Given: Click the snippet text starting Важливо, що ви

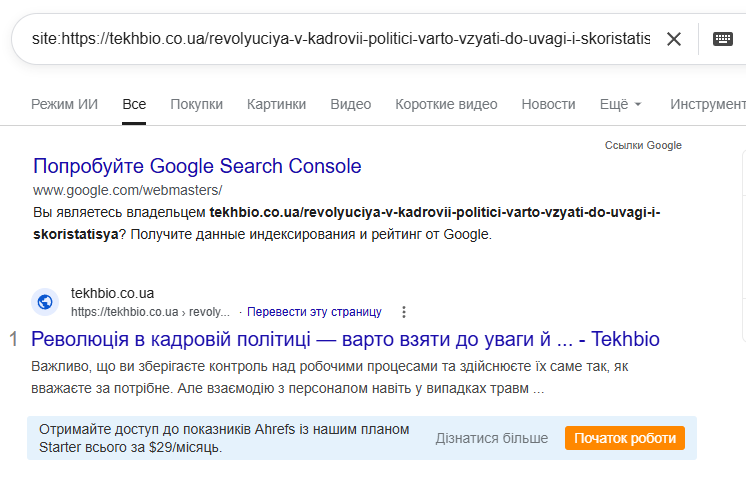Looking at the screenshot, I should [x=330, y=377].
